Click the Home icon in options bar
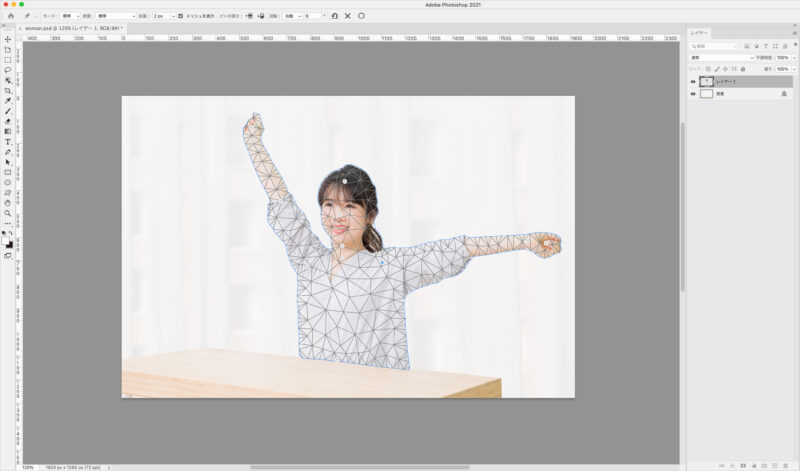This screenshot has width=800, height=471. click(11, 16)
